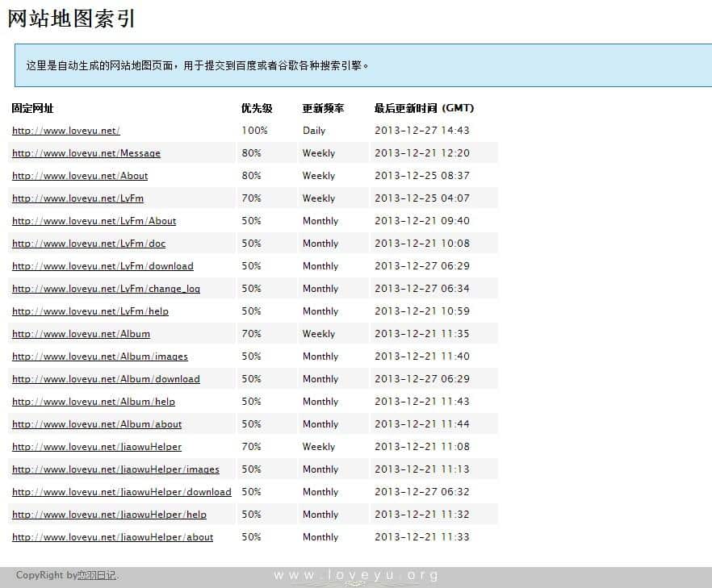Select the Daily frequency cell

pos(314,131)
